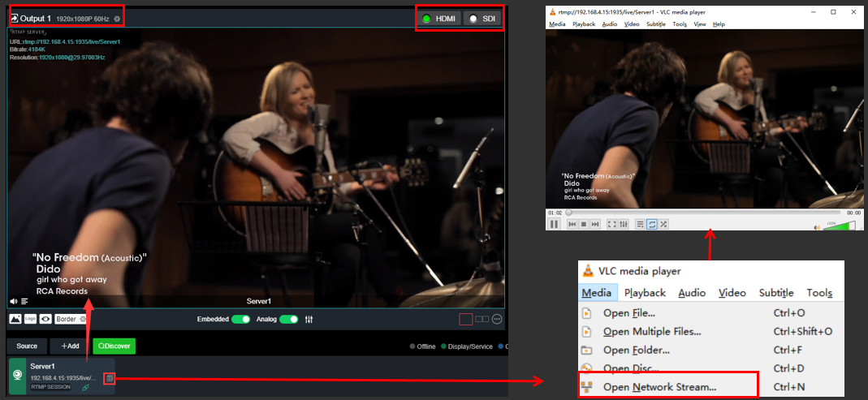
Task: Open Output 1 resolution settings gear
Action: point(117,19)
